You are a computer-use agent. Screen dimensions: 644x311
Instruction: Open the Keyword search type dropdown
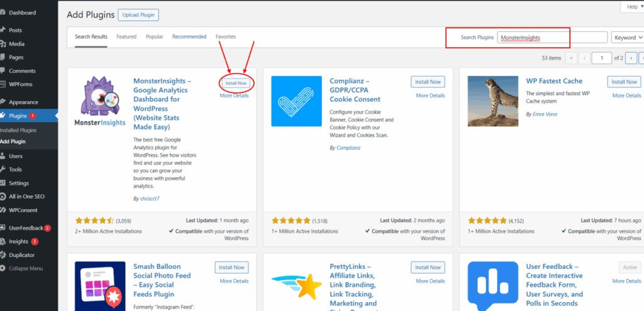[628, 37]
